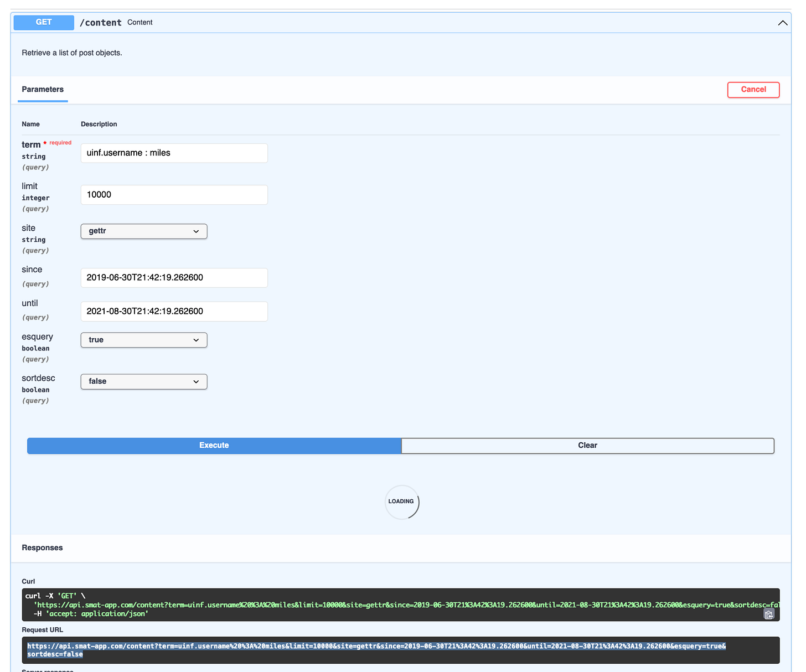Collapse the /content endpoint with the chevron
Screen dimensions: 806x672
782,23
